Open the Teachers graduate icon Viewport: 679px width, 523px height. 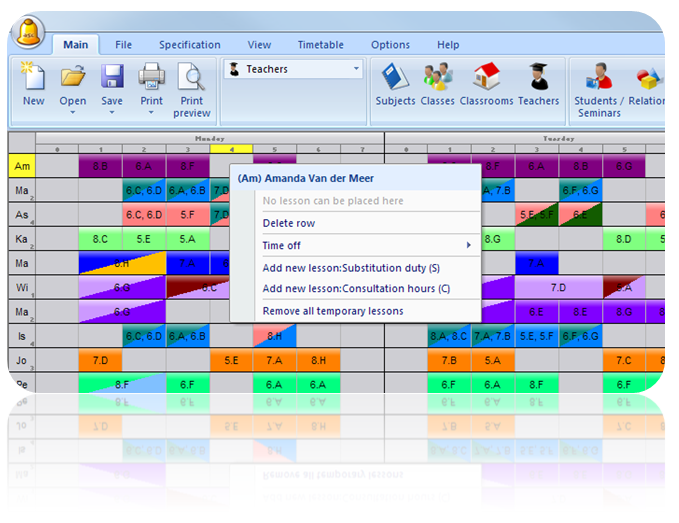[x=538, y=78]
